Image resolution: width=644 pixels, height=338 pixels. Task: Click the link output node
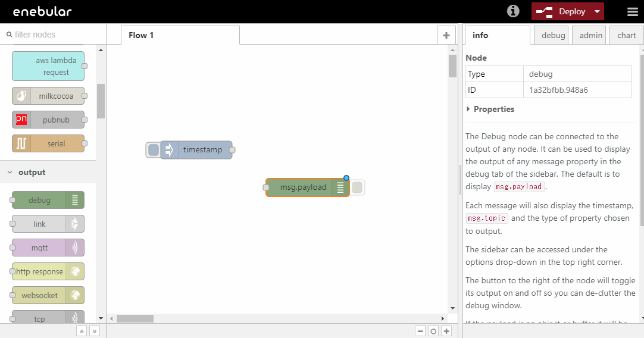[48, 224]
